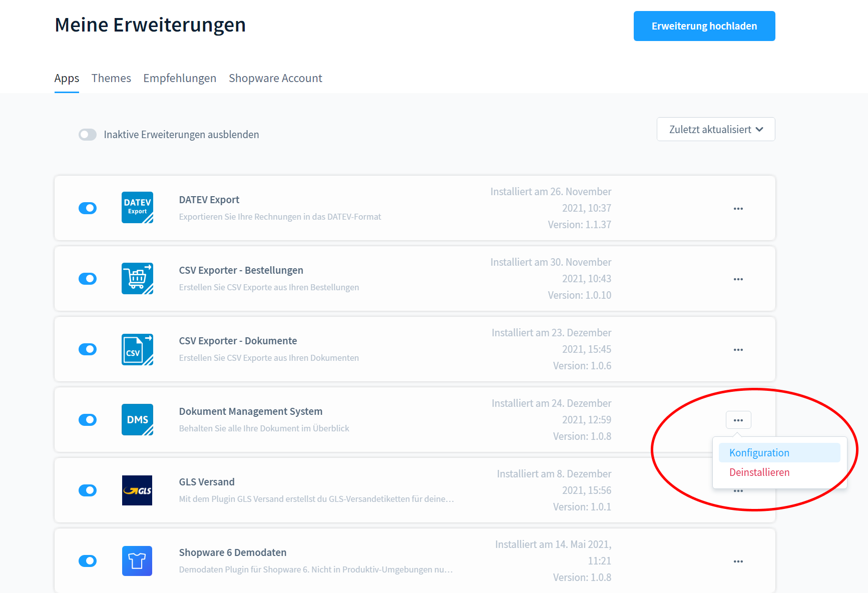868x593 pixels.
Task: Click the DMS app icon
Action: tap(137, 419)
